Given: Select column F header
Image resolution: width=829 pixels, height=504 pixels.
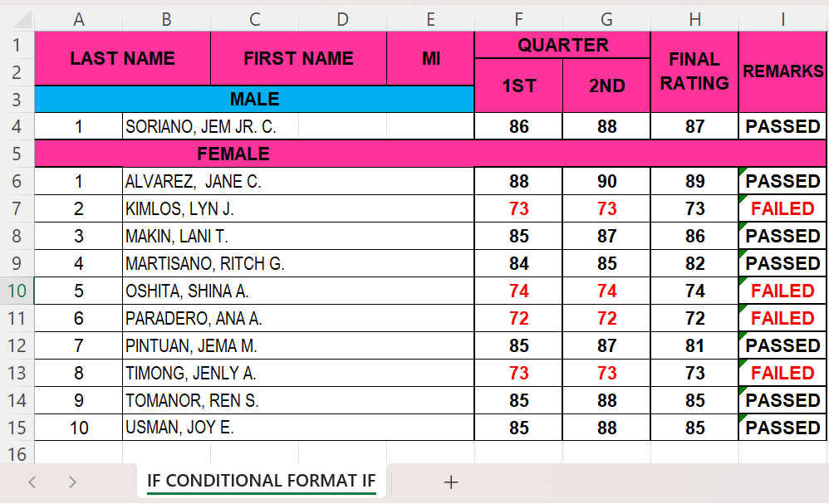Looking at the screenshot, I should [518, 19].
